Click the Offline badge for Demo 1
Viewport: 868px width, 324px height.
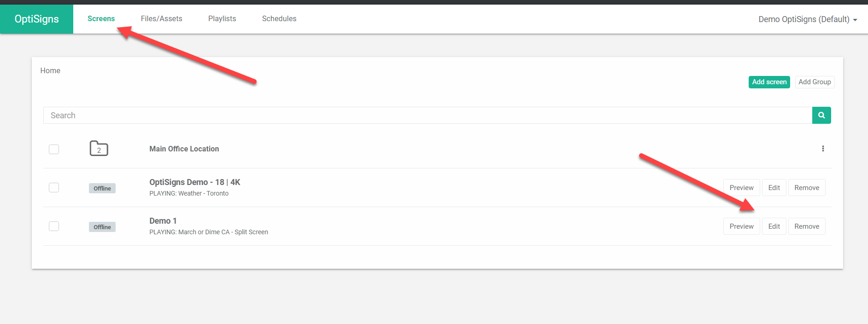coord(102,227)
